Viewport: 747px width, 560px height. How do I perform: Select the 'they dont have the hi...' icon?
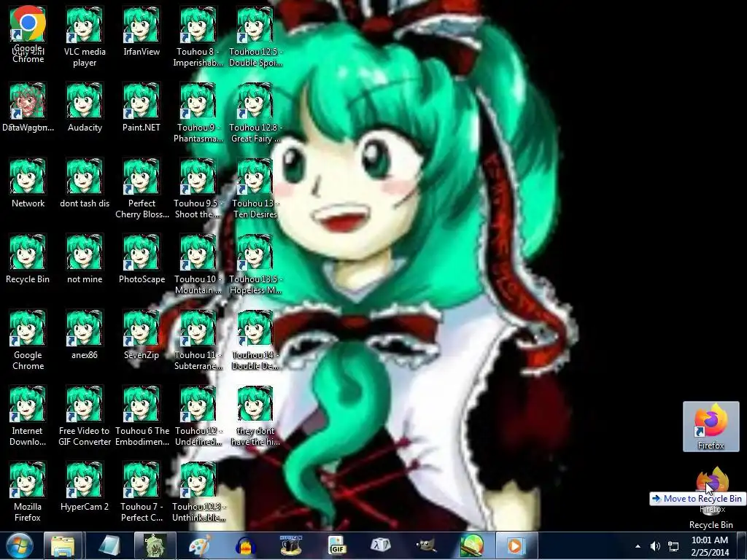(255, 416)
